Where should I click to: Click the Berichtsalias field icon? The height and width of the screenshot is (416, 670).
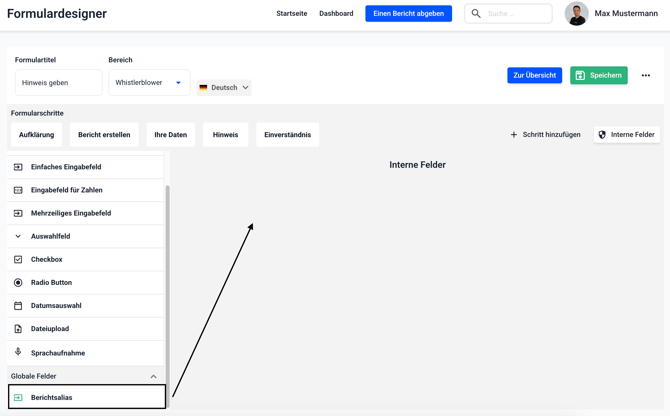click(18, 398)
